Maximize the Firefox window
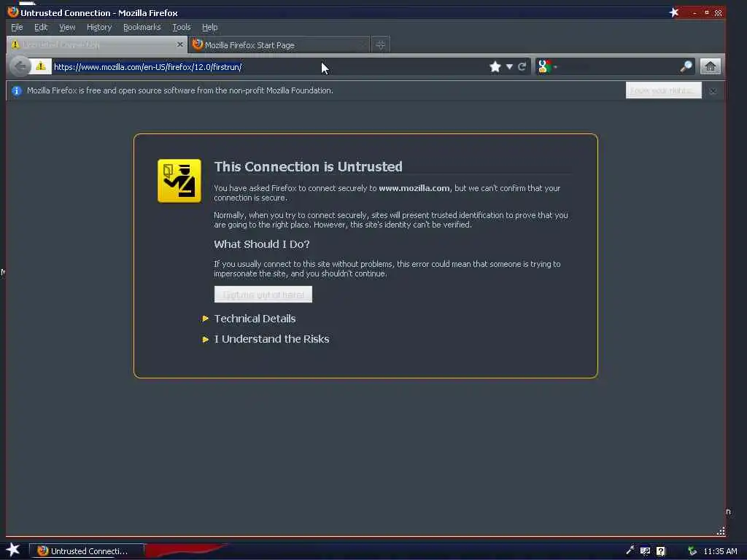This screenshot has height=560, width=747. click(x=706, y=12)
